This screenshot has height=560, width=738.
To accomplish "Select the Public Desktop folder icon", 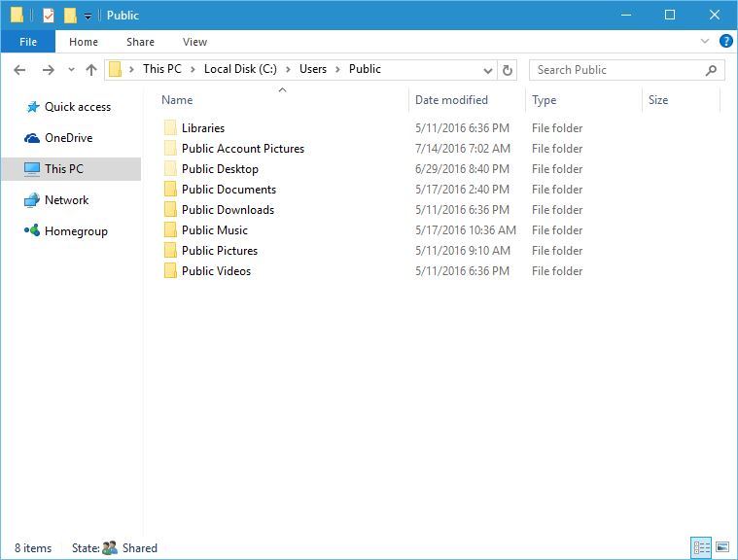I will 170,168.
